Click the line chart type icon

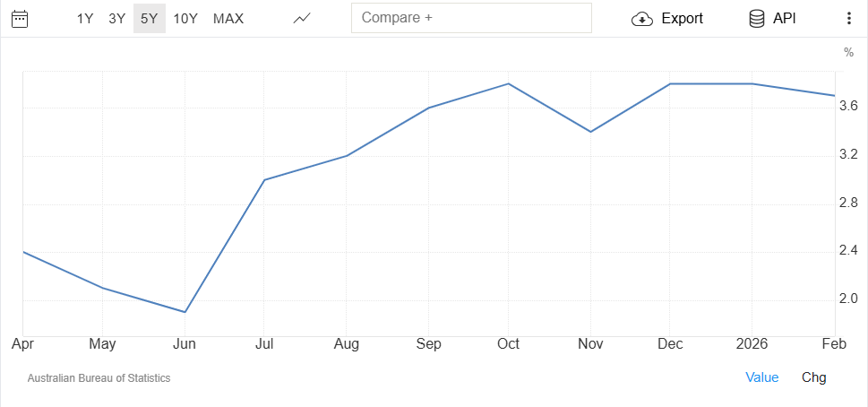coord(302,18)
